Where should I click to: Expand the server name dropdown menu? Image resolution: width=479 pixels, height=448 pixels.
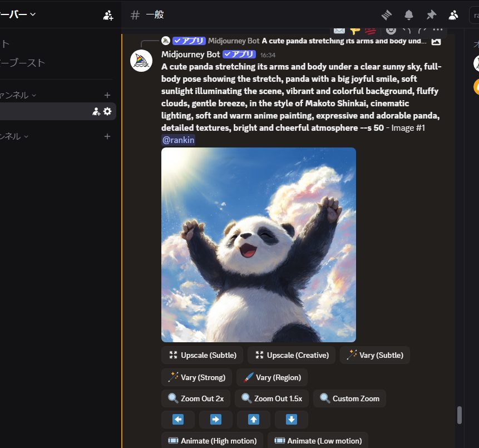pos(33,14)
